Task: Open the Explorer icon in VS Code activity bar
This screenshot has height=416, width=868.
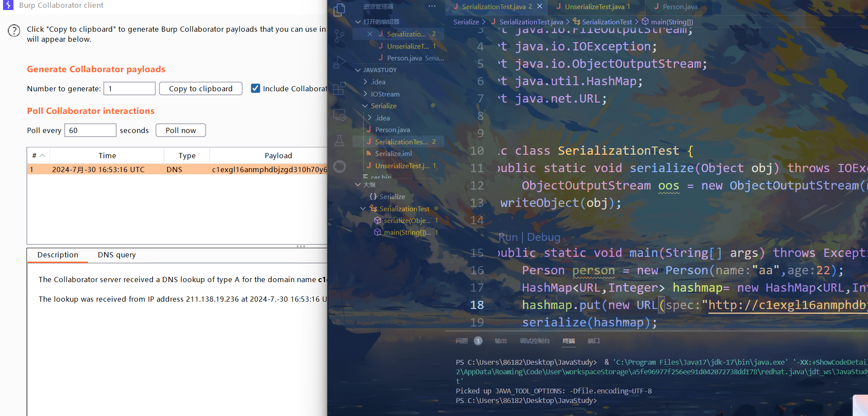Action: pyautogui.click(x=339, y=10)
